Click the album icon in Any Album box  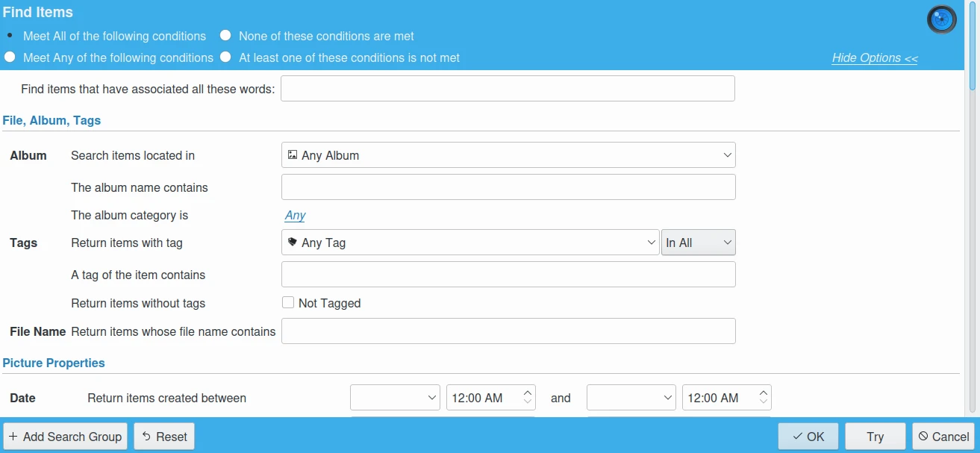tap(293, 155)
